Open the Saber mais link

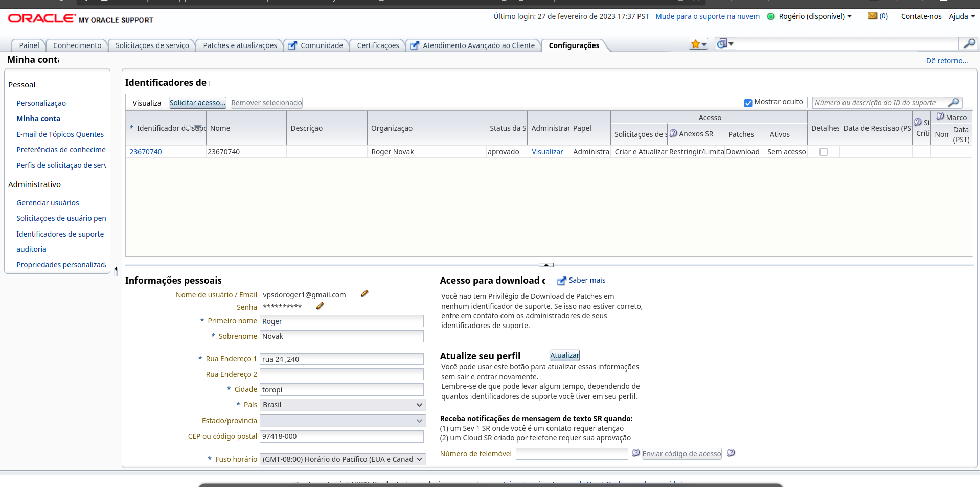(587, 280)
